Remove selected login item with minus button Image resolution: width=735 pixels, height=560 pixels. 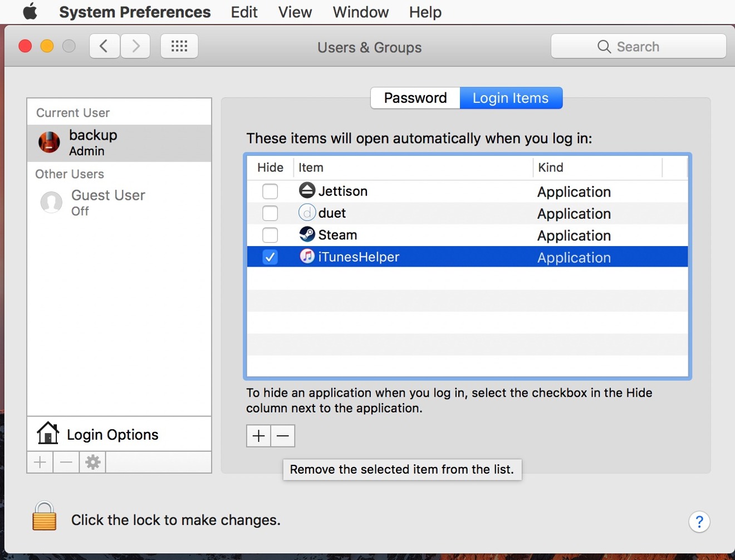[x=283, y=436]
